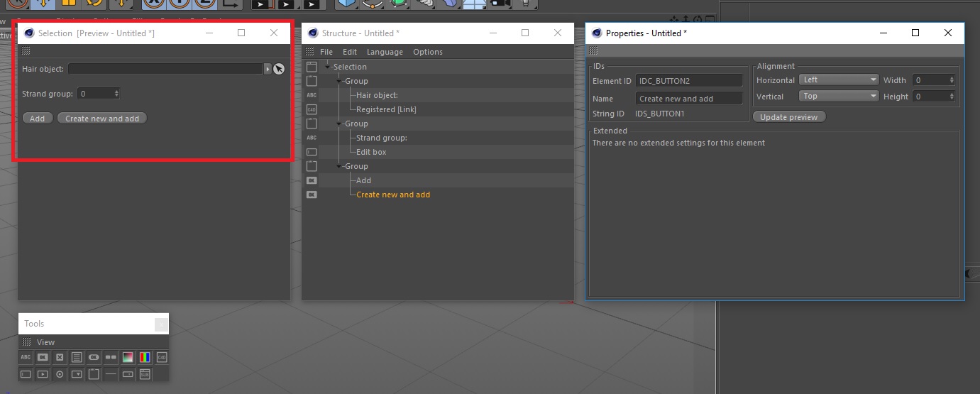Select the Registered [Link] tree item
This screenshot has width=980, height=394.
386,109
